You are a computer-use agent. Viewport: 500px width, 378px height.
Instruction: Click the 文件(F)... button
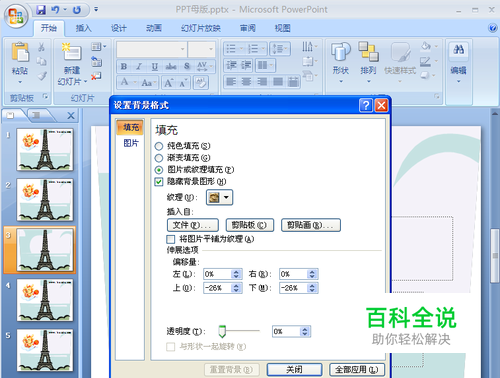(x=193, y=225)
